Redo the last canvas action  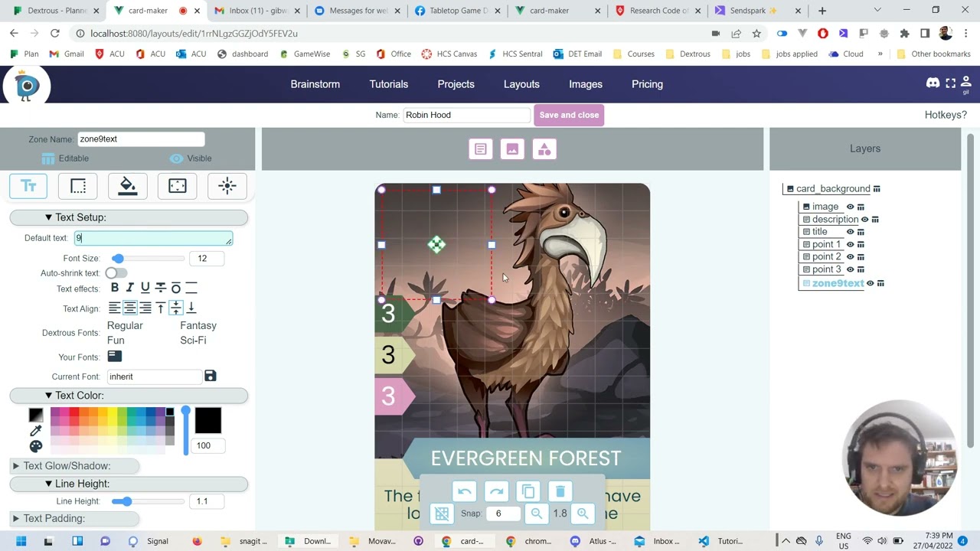pyautogui.click(x=496, y=491)
